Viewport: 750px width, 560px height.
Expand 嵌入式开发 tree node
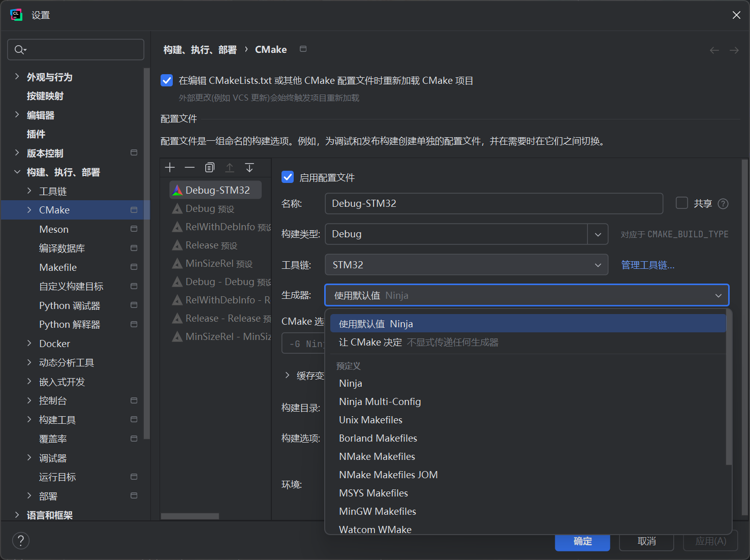click(29, 382)
